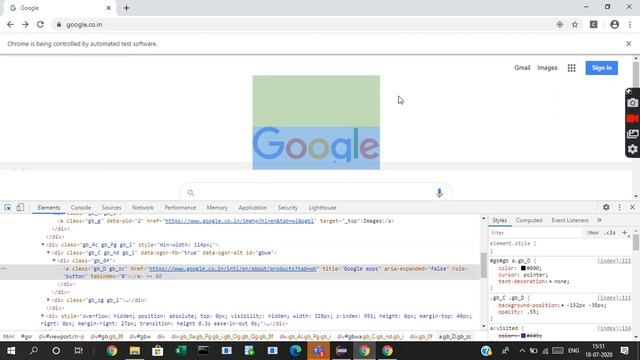The width and height of the screenshot is (640, 360).
Task: Open recorder sidebar settings gear
Action: (x=632, y=149)
